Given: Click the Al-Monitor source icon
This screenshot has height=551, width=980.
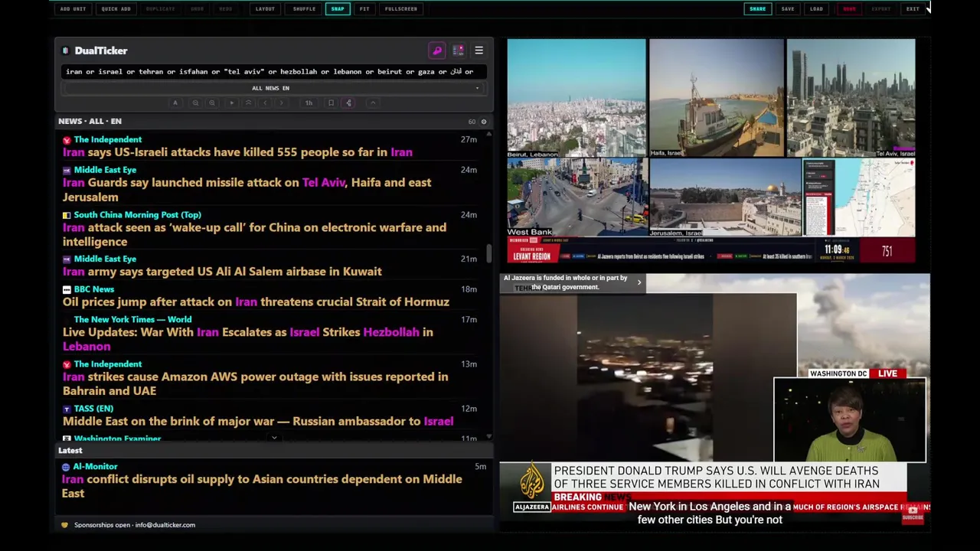Looking at the screenshot, I should [x=66, y=467].
